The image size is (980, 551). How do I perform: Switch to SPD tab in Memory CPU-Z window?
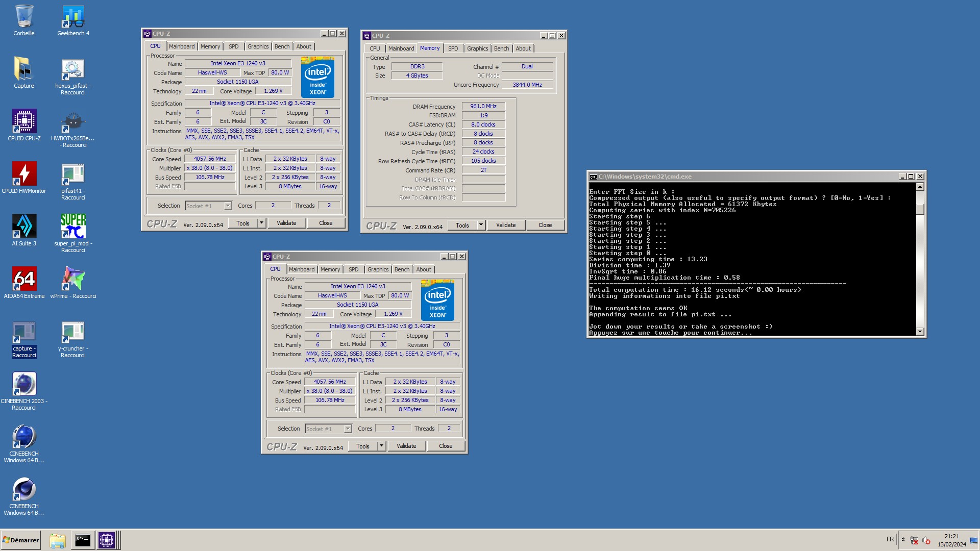[453, 48]
